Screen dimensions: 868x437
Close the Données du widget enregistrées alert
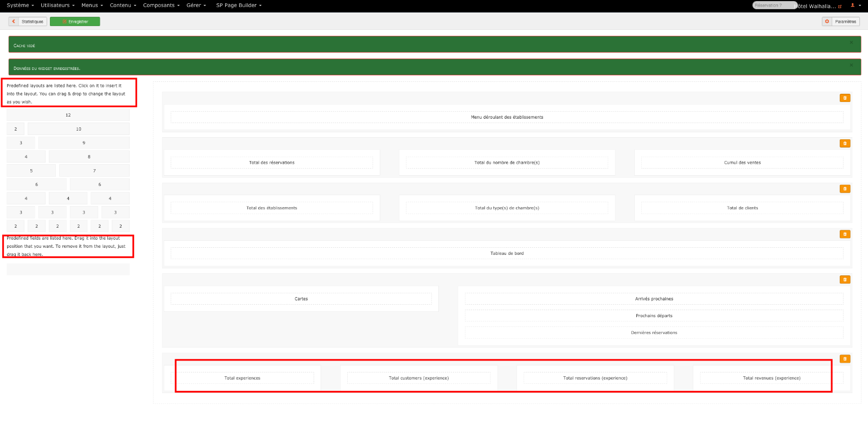tap(851, 65)
